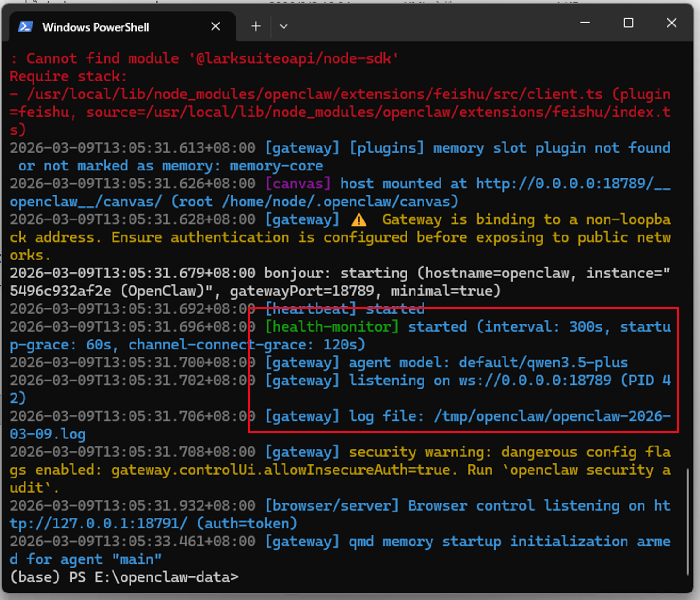The height and width of the screenshot is (600, 700).
Task: Close the Windows PowerShell tab
Action: pyautogui.click(x=215, y=26)
